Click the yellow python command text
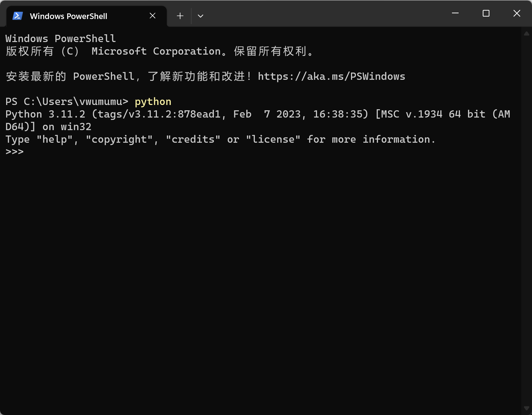 [153, 102]
